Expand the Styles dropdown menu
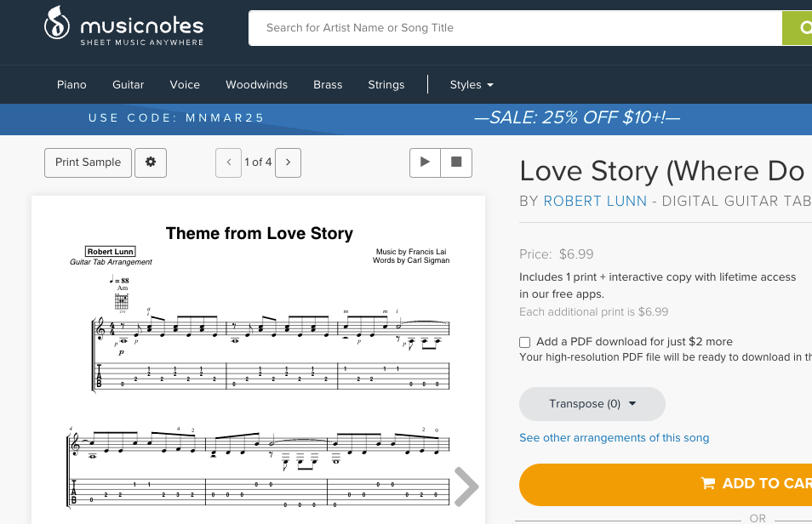This screenshot has width=812, height=524. click(472, 85)
